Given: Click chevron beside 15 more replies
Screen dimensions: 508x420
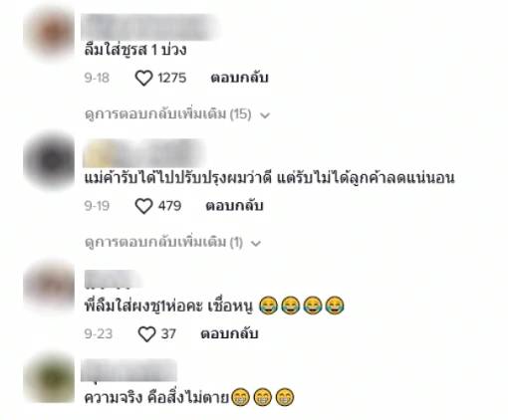Looking at the screenshot, I should click(x=265, y=115).
